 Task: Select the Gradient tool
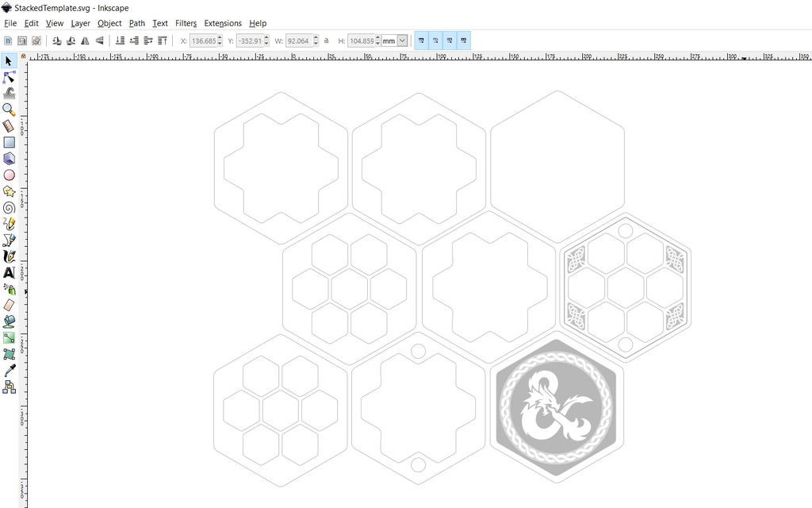click(9, 338)
